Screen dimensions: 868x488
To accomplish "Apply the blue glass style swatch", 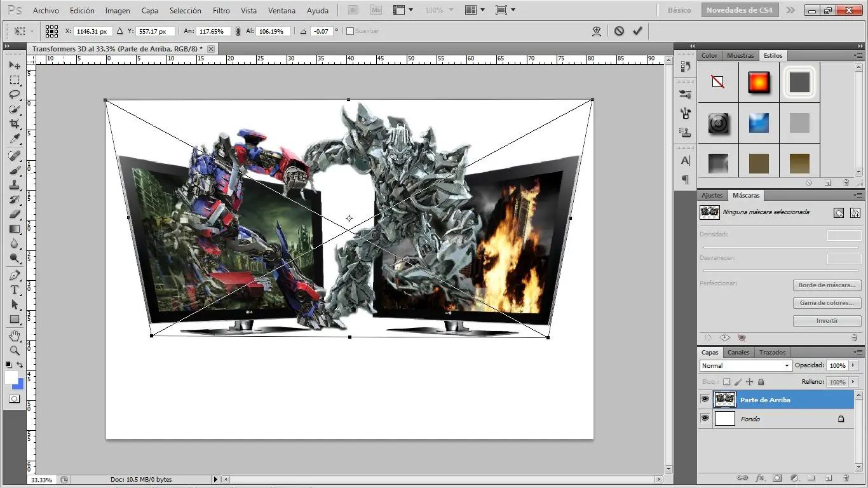I will [x=759, y=123].
